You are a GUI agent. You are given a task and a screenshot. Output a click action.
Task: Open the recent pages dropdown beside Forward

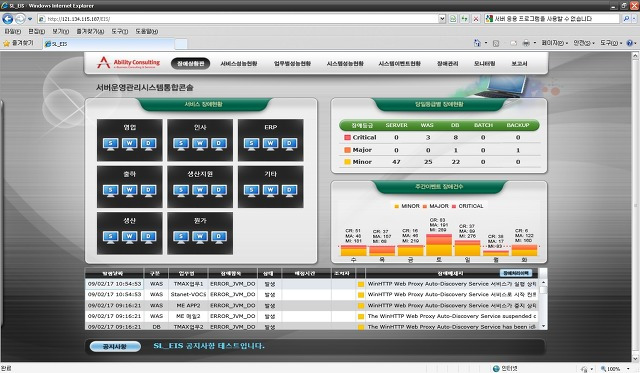(30, 19)
